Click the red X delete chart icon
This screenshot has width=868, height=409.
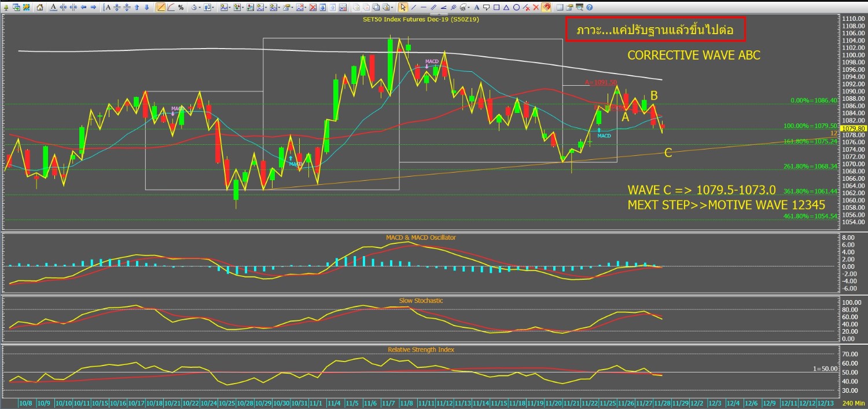(312, 8)
